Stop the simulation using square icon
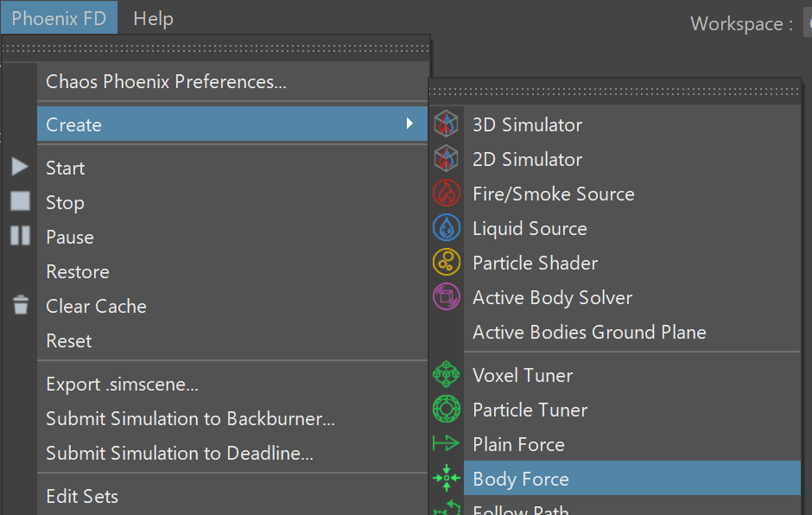The height and width of the screenshot is (515, 812). pyautogui.click(x=20, y=201)
